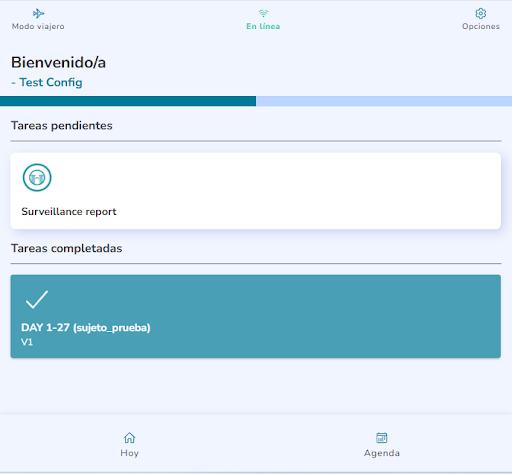Click the airplane Modo viajero icon

pos(38,13)
